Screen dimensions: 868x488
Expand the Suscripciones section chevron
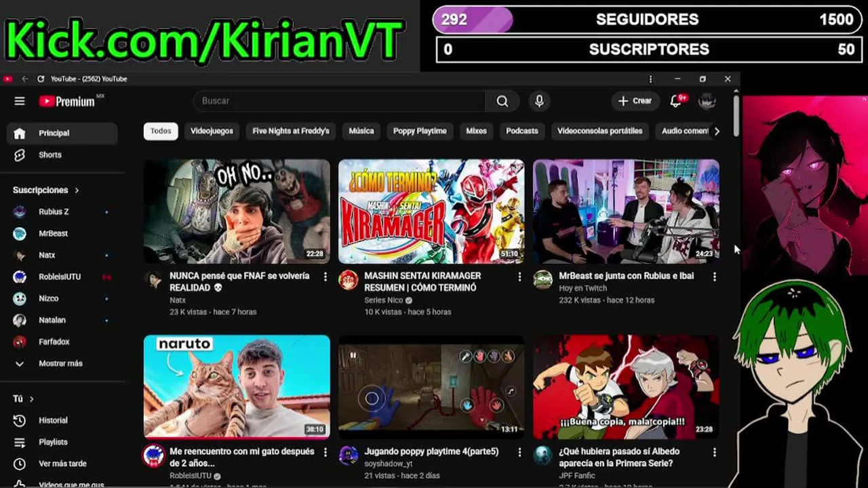pyautogui.click(x=77, y=190)
